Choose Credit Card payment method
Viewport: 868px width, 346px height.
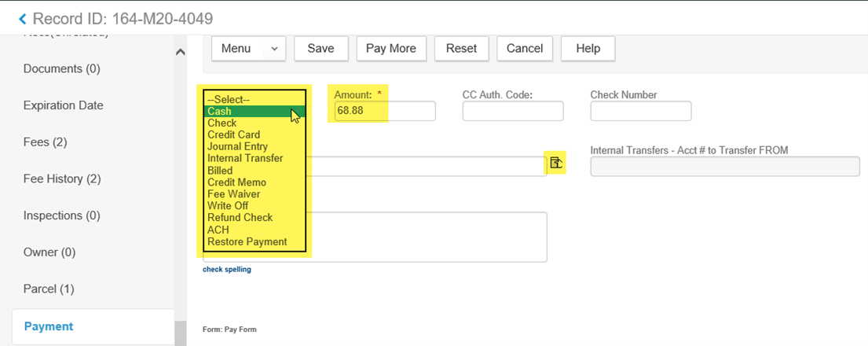point(233,135)
